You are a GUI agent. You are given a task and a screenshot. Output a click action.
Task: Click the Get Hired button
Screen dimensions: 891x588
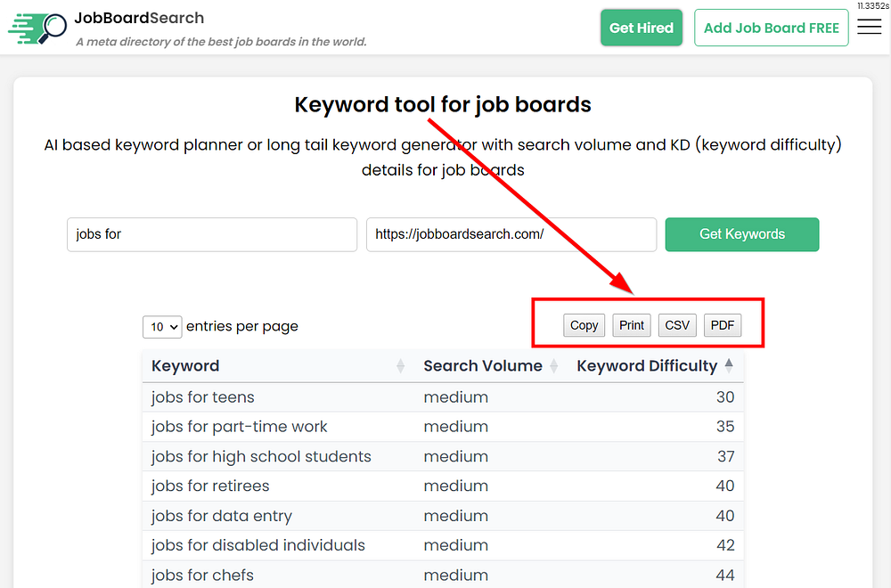pyautogui.click(x=641, y=28)
